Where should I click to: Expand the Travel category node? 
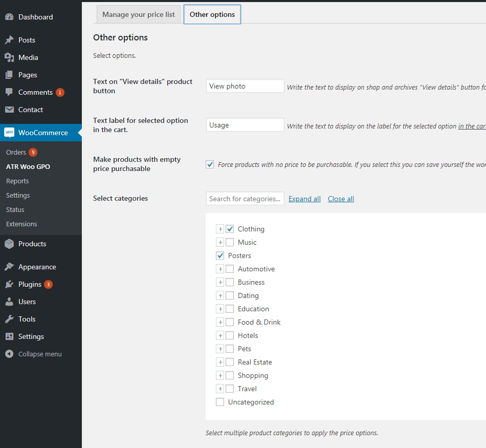click(220, 389)
